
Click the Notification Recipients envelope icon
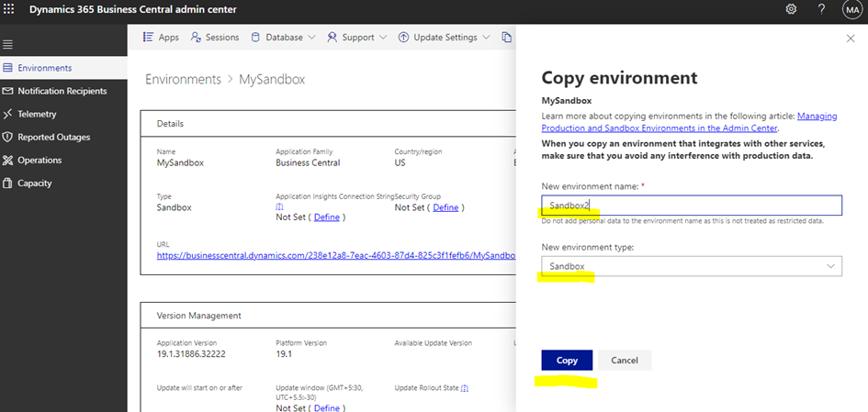[7, 91]
